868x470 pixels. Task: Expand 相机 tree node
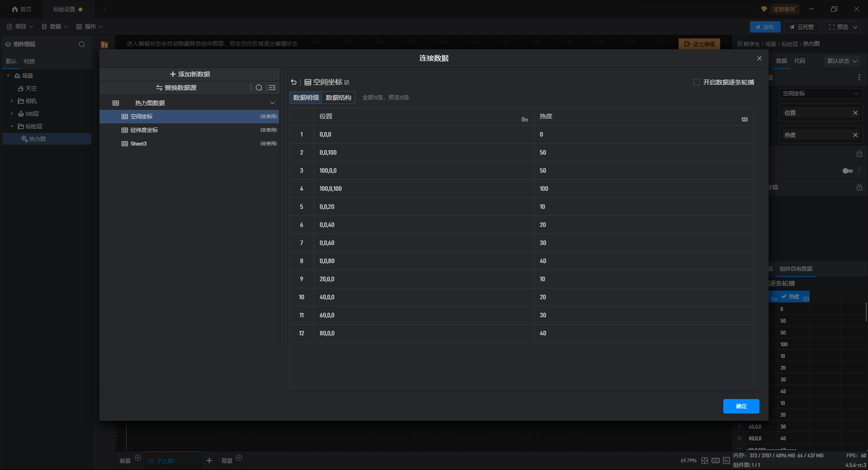click(12, 101)
